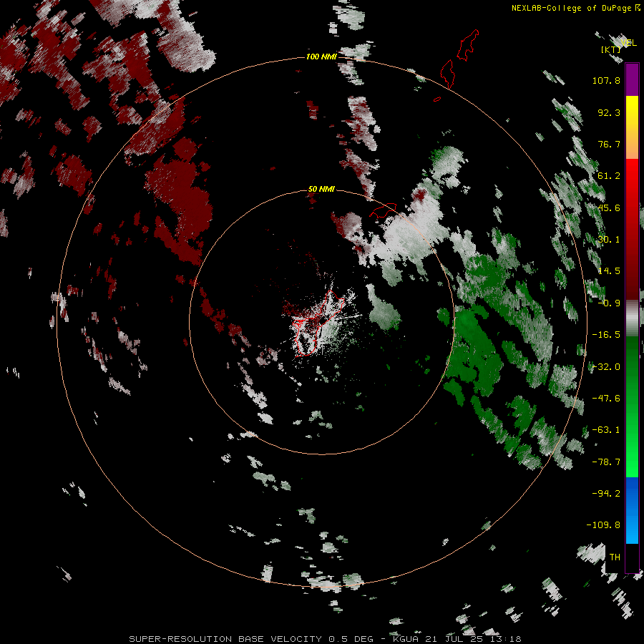Select the 45.6 velocity scale value

click(609, 208)
